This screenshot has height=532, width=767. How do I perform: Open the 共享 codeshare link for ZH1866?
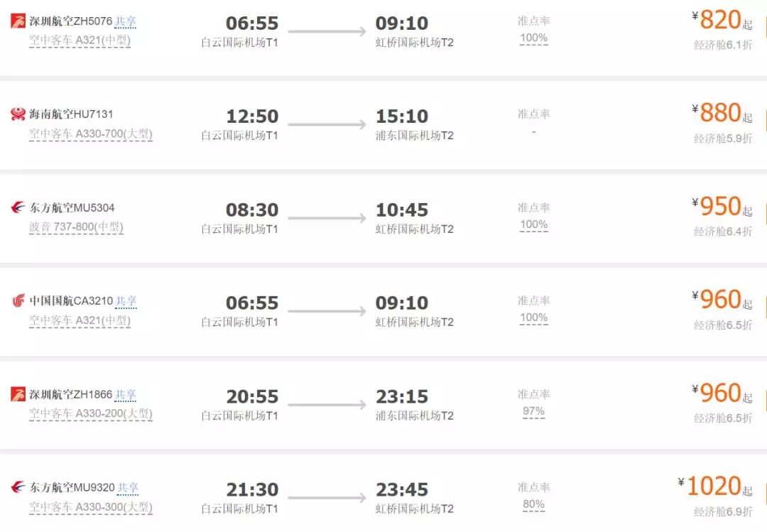125,394
